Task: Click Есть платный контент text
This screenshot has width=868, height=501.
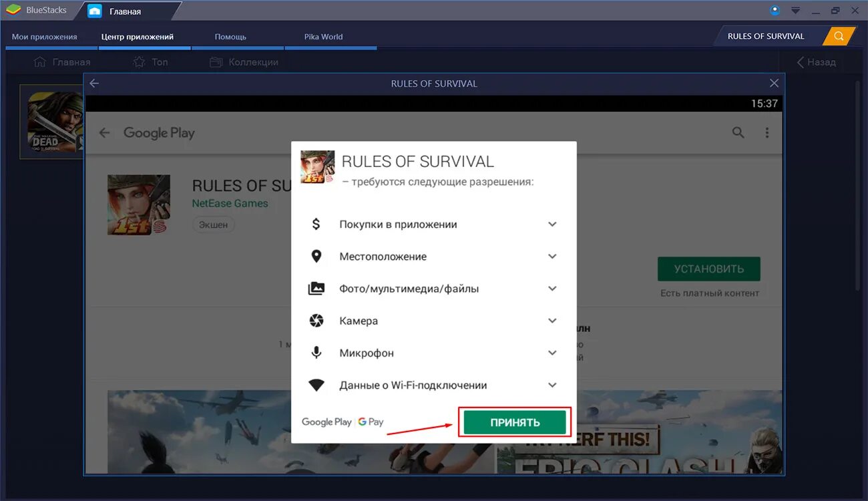Action: [x=710, y=293]
